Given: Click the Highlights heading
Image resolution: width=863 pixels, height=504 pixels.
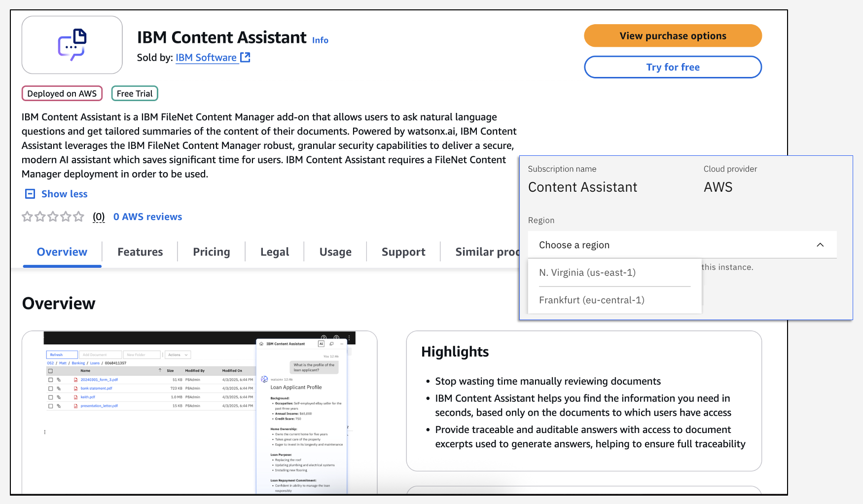Looking at the screenshot, I should pyautogui.click(x=455, y=352).
